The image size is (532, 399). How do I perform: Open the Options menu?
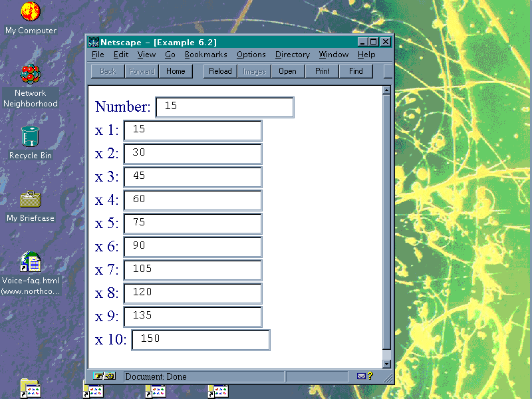coord(251,55)
